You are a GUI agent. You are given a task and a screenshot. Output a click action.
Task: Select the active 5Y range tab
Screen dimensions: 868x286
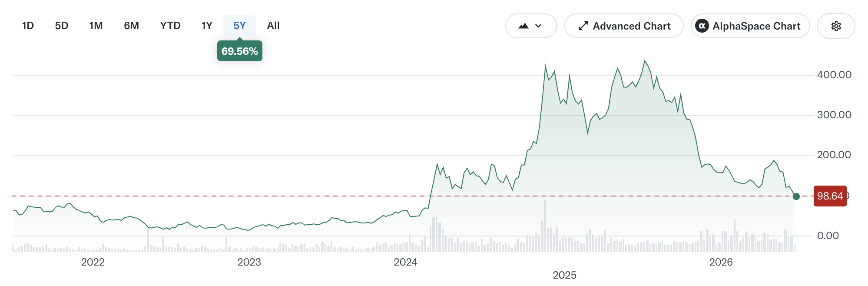point(240,26)
